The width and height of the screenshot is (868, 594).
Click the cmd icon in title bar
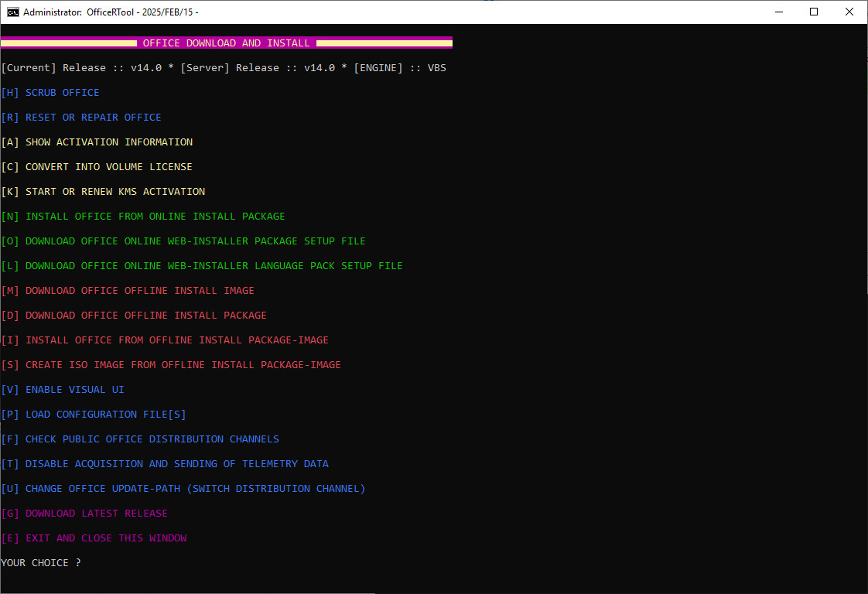coord(13,12)
